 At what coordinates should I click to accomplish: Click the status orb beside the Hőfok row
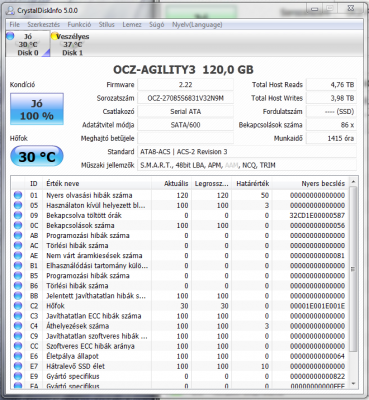point(18,306)
